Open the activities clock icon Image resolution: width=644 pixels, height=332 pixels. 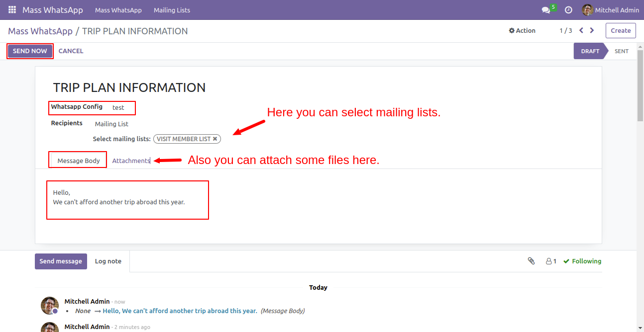pyautogui.click(x=568, y=10)
